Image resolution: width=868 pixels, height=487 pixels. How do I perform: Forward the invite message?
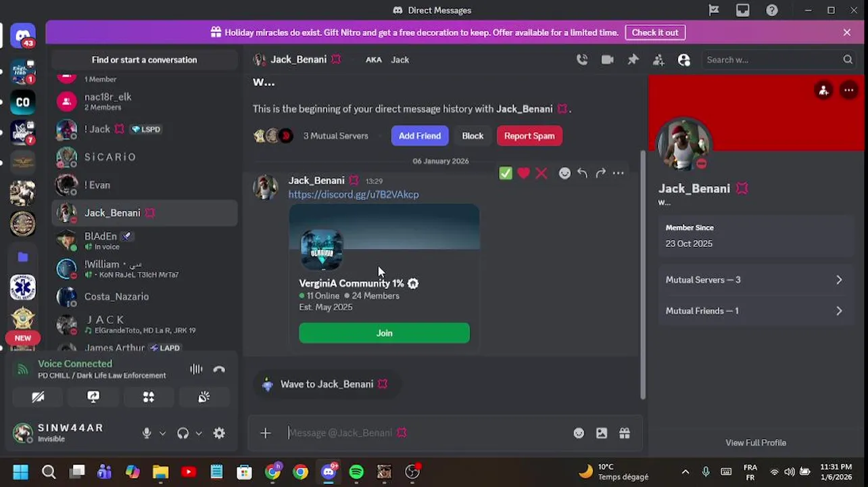click(x=600, y=173)
